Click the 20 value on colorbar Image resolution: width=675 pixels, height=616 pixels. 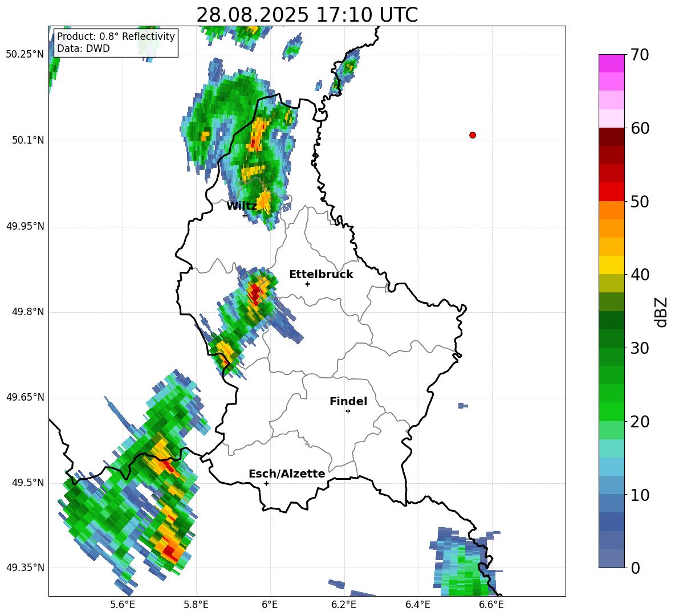tap(639, 422)
